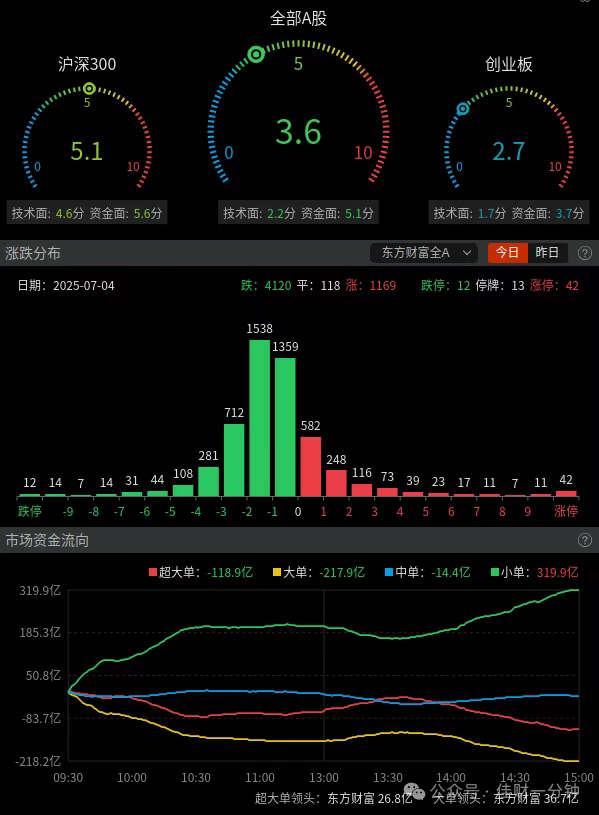Switch to the 今日 view

tap(507, 253)
